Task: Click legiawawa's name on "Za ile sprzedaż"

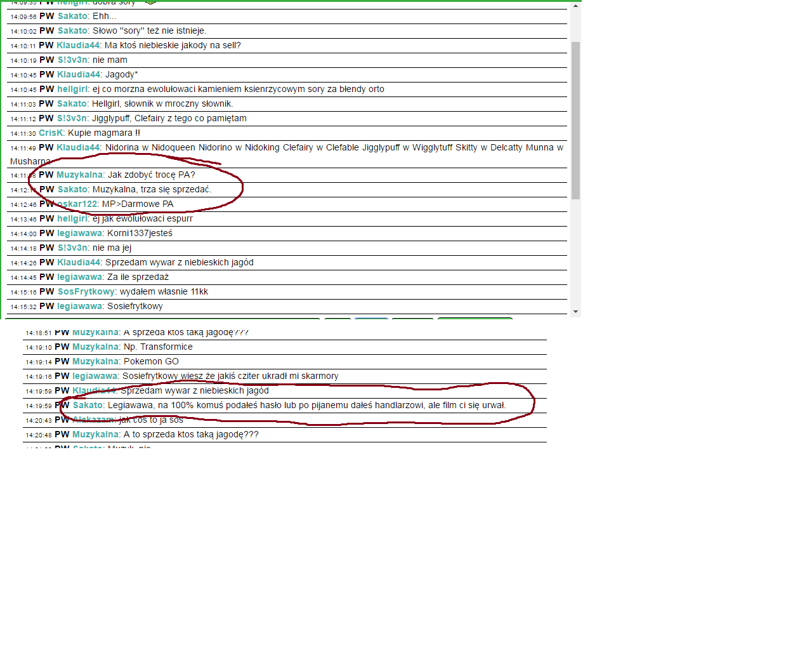Action: (80, 277)
